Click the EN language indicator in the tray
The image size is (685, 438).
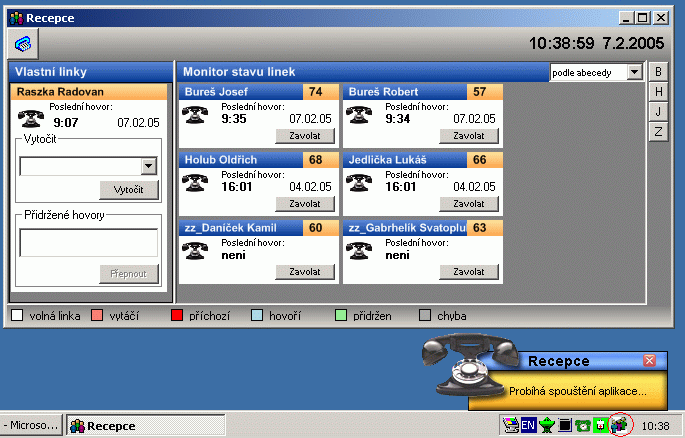click(x=528, y=424)
